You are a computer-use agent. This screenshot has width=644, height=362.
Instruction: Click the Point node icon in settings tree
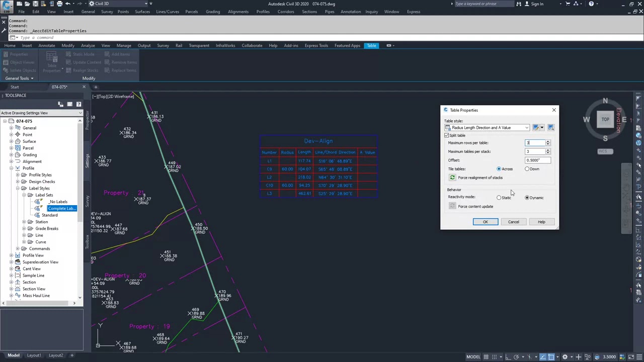[x=18, y=135]
